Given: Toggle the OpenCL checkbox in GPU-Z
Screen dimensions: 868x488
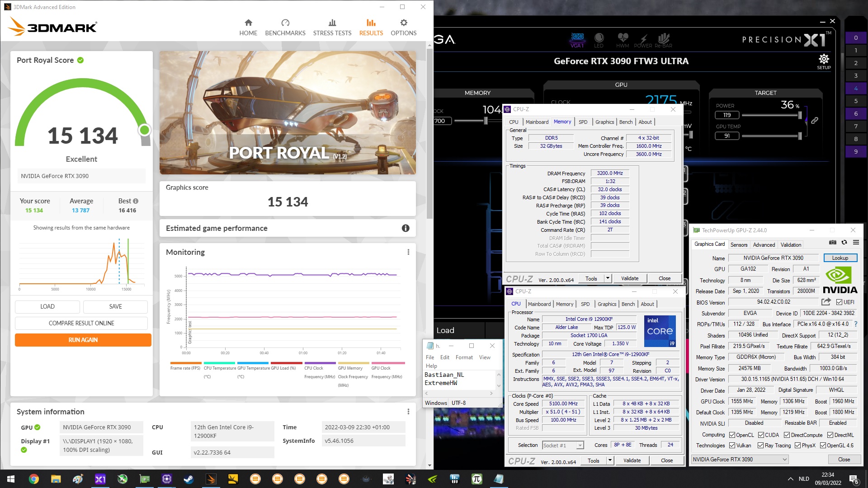Looking at the screenshot, I should point(732,435).
